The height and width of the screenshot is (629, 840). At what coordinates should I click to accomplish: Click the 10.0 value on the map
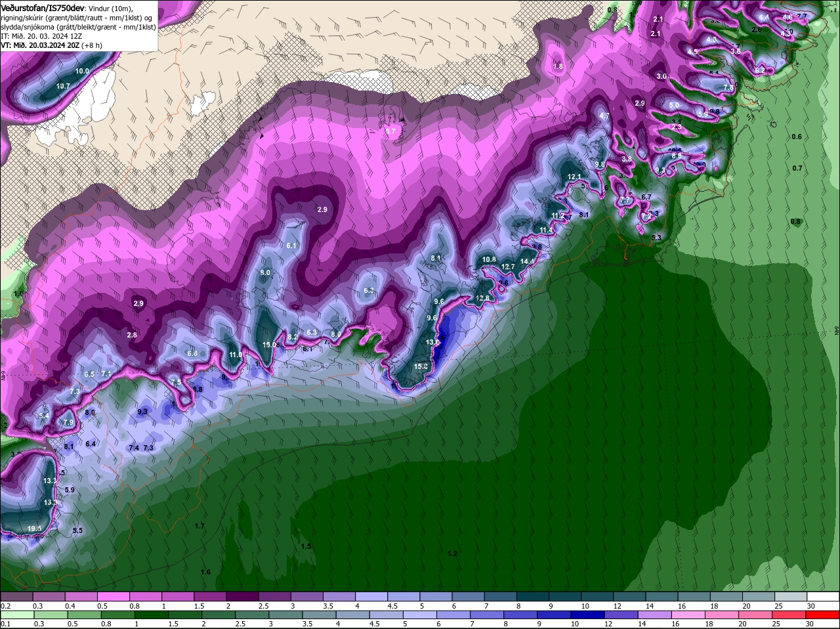click(x=82, y=71)
